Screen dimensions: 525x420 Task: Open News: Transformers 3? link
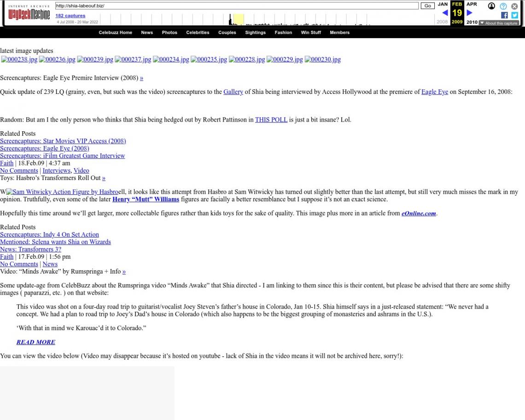(x=30, y=249)
